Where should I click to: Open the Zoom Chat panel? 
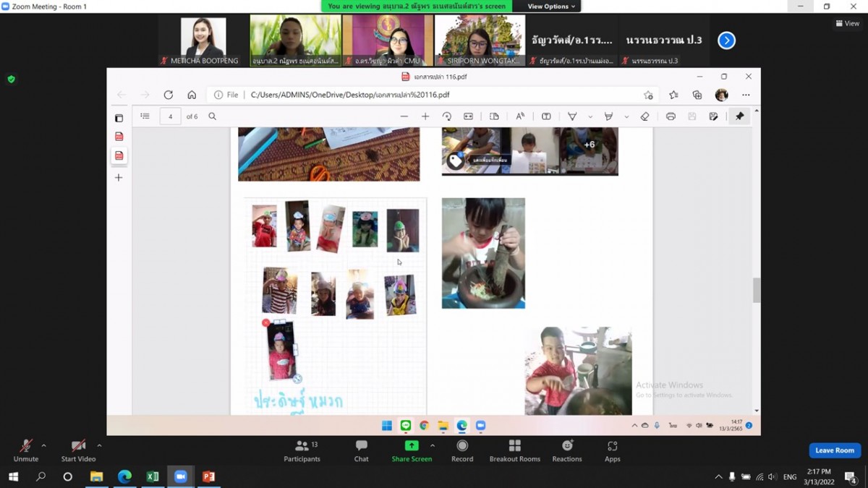pos(361,450)
